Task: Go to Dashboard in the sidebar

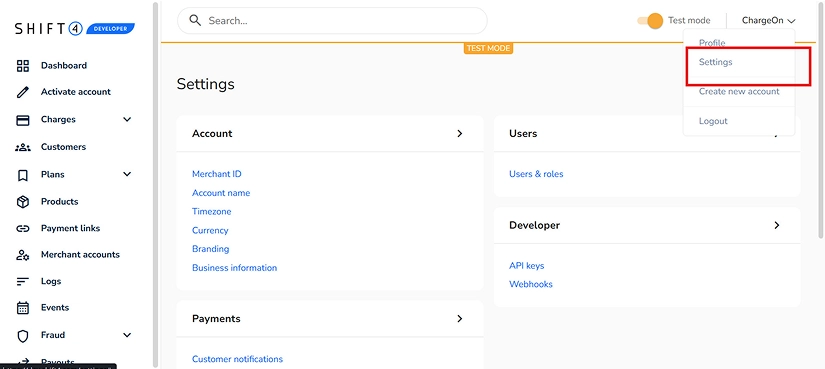Action: [64, 66]
